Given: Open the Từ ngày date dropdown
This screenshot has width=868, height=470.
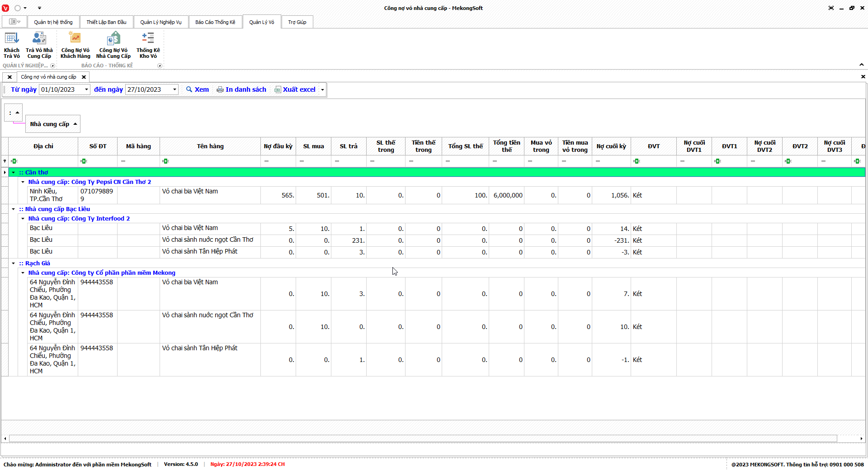Looking at the screenshot, I should tap(86, 89).
